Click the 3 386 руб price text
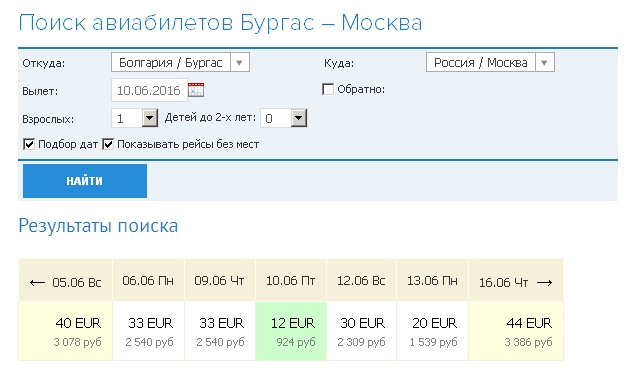This screenshot has width=632, height=375. (x=528, y=342)
